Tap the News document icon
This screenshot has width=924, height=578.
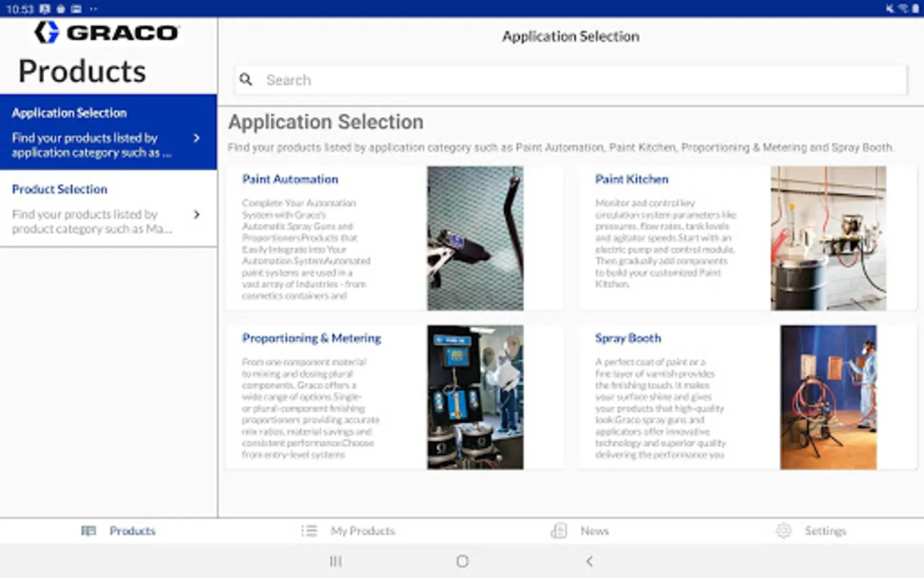coord(559,530)
